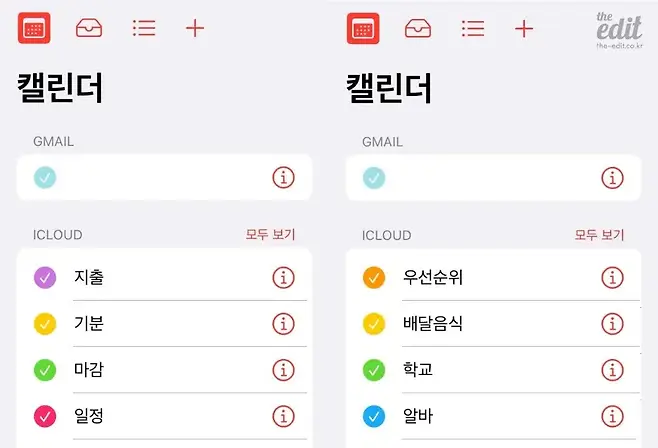
Task: Open inbox tray icon in left panel
Action: [x=89, y=28]
